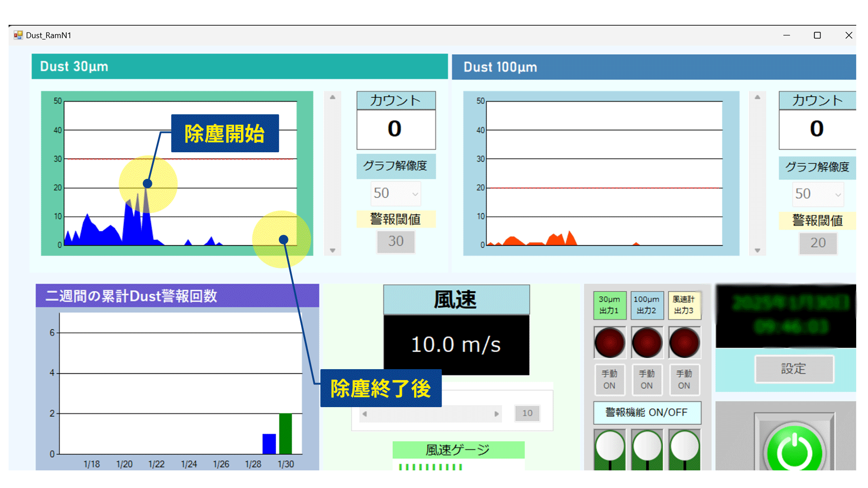Click the Dust 30μm graph scroll-up arrow
868x488 pixels.
point(332,97)
